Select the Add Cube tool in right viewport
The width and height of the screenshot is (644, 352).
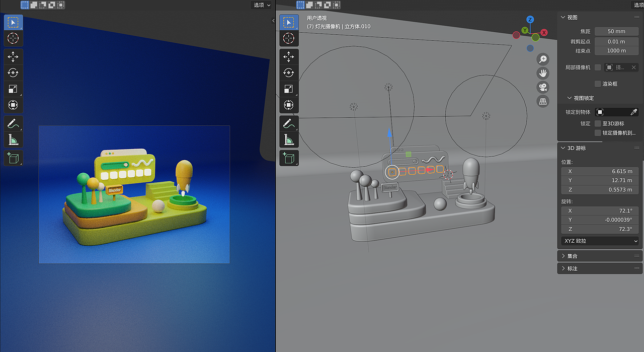click(289, 158)
